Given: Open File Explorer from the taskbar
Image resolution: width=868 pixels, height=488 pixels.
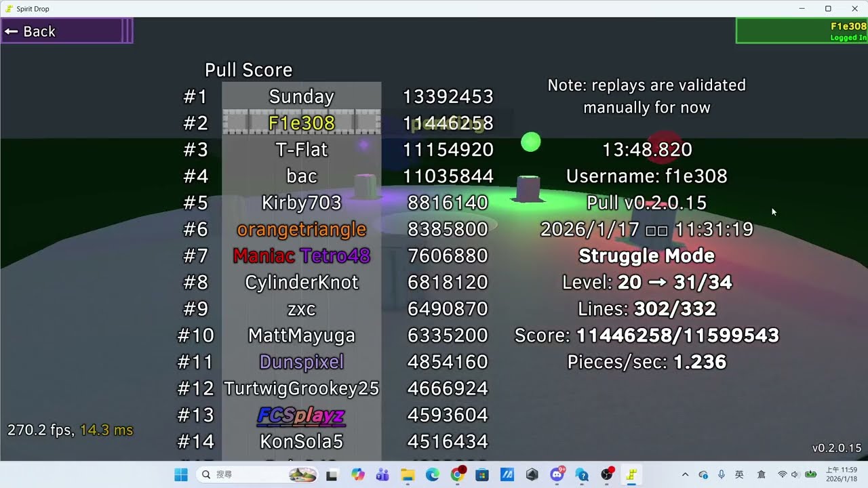Looking at the screenshot, I should [x=408, y=475].
